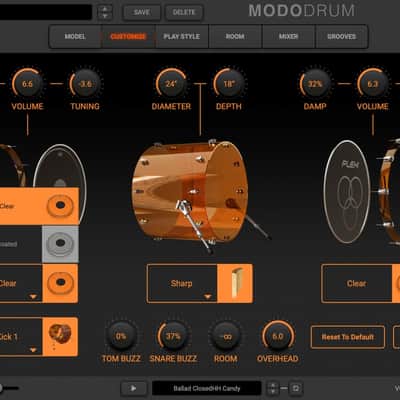Step through presets with top arrows
The image size is (400, 400).
point(105,12)
